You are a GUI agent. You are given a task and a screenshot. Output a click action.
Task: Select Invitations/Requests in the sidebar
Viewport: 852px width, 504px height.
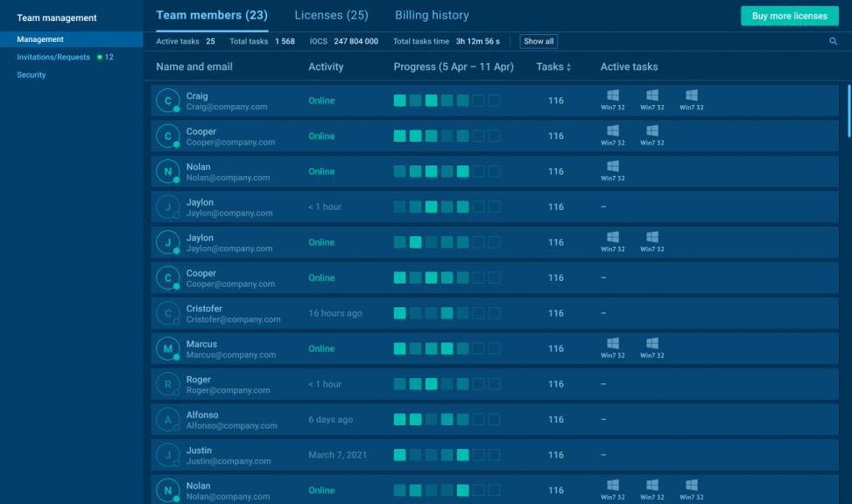54,57
